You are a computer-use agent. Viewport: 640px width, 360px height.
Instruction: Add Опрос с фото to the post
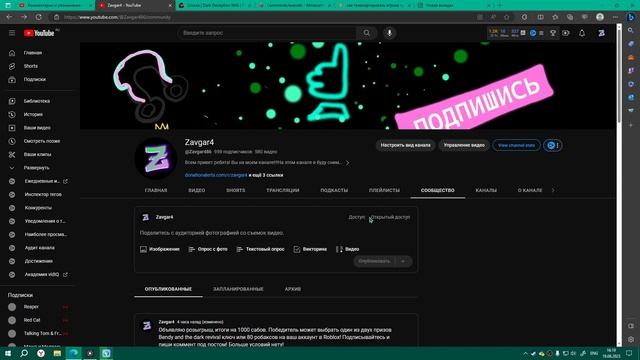208,249
